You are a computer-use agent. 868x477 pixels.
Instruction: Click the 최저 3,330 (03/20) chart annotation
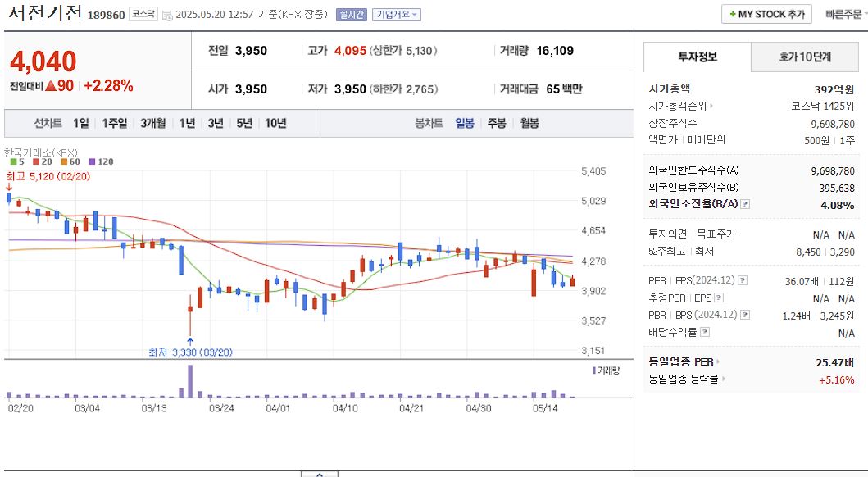(191, 351)
